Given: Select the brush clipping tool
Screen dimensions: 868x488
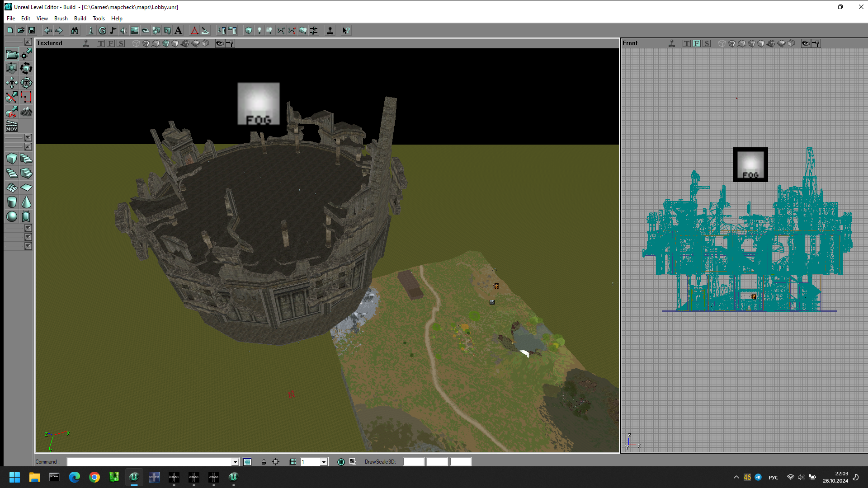Looking at the screenshot, I should [12, 97].
